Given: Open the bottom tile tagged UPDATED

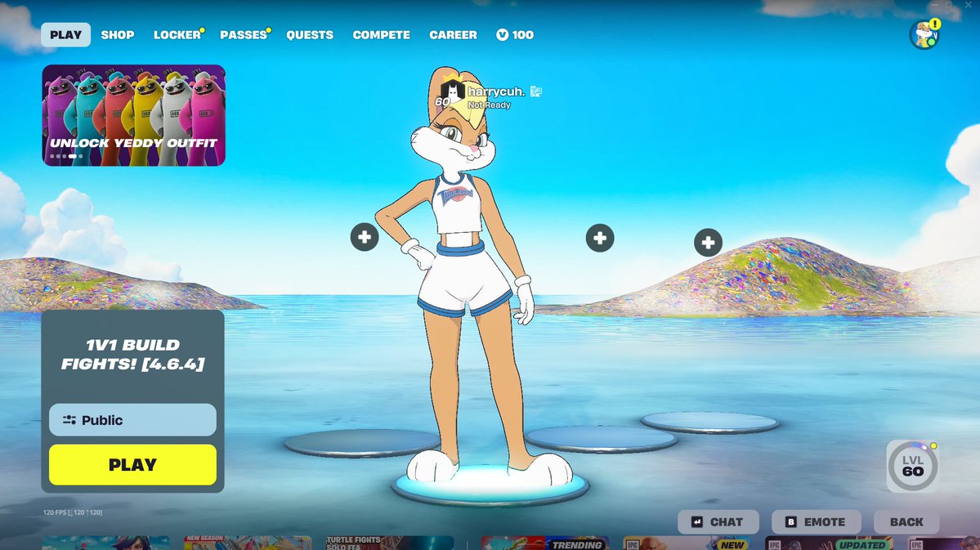Looking at the screenshot, I should [x=829, y=543].
